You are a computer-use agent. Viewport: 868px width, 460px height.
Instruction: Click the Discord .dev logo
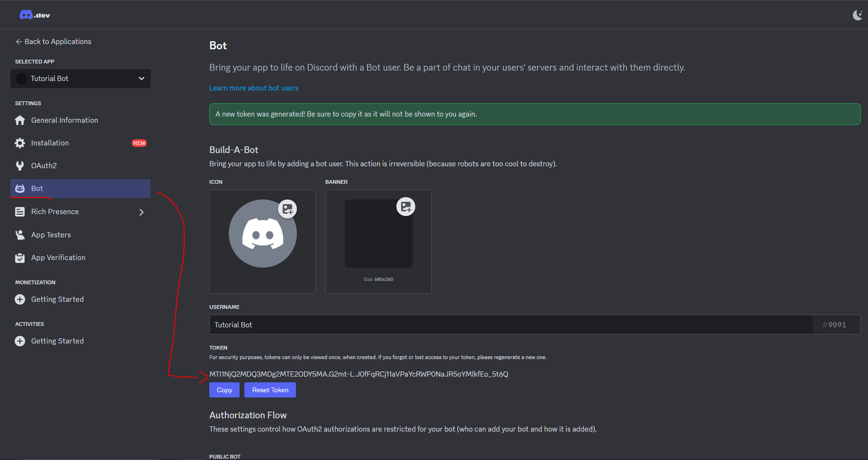(x=35, y=15)
